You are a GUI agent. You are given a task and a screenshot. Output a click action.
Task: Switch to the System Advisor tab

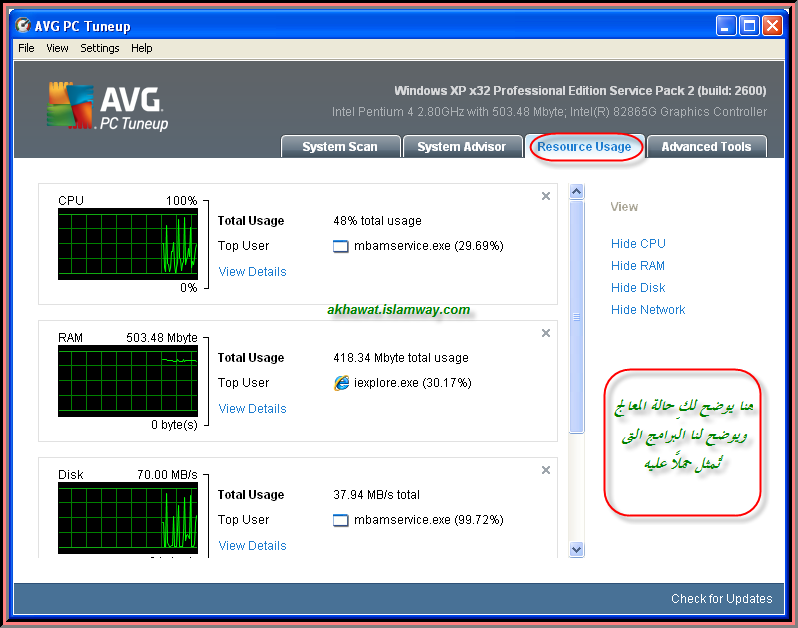tap(462, 147)
